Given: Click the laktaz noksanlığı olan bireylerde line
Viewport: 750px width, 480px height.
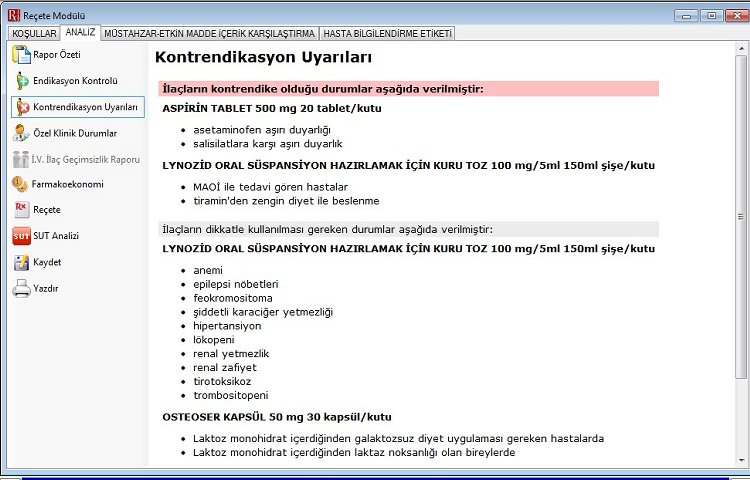Looking at the screenshot, I should click(x=354, y=452).
